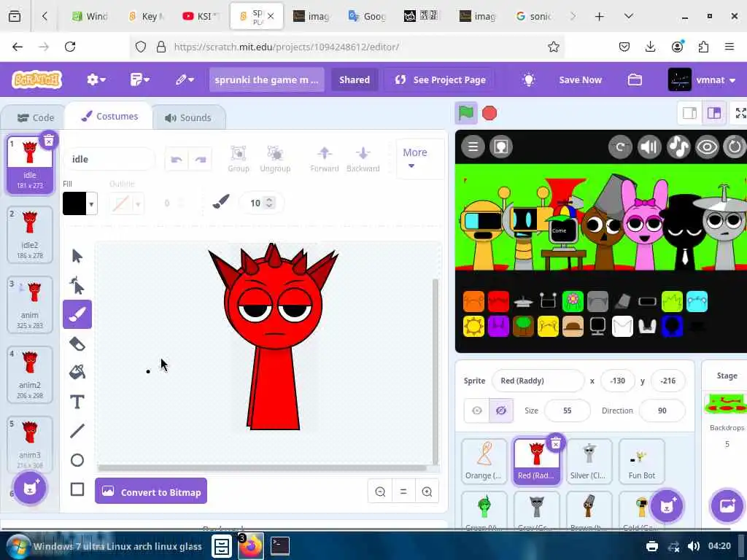Set sprite to shown (eye icon)
747x560 pixels.
[477, 411]
